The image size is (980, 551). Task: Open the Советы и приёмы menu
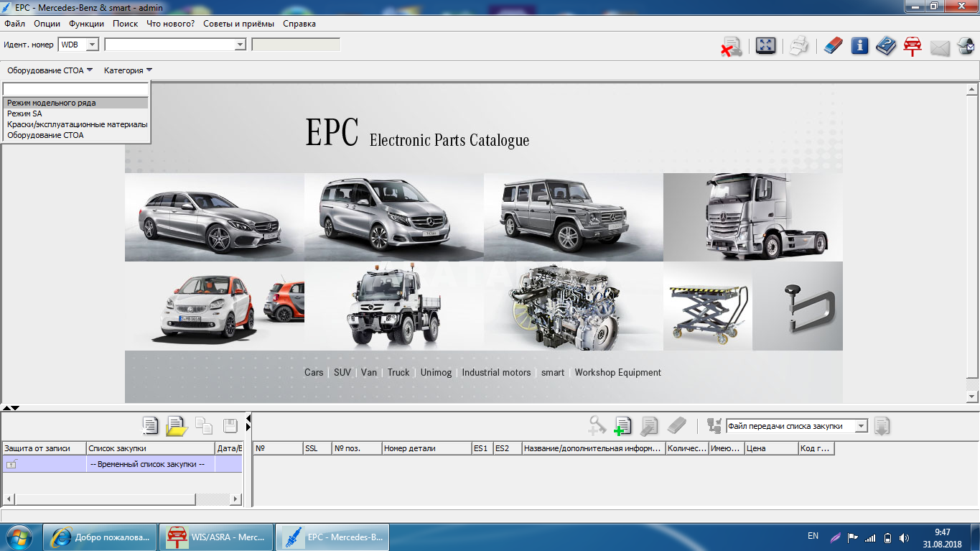(238, 24)
